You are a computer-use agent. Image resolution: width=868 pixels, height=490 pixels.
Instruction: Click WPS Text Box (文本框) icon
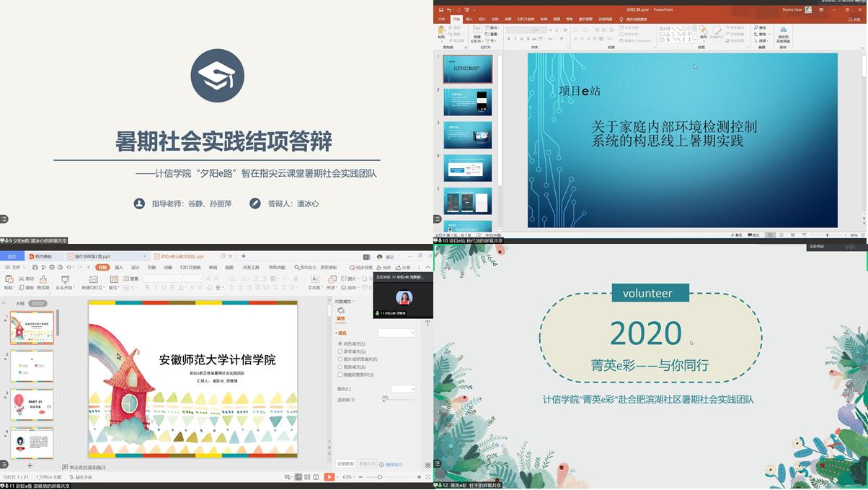[x=315, y=279]
